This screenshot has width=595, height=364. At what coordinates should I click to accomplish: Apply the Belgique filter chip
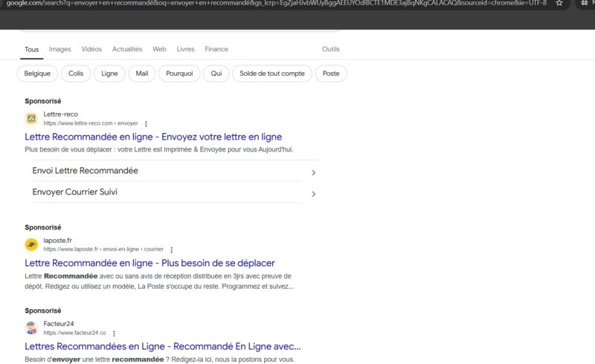(37, 74)
